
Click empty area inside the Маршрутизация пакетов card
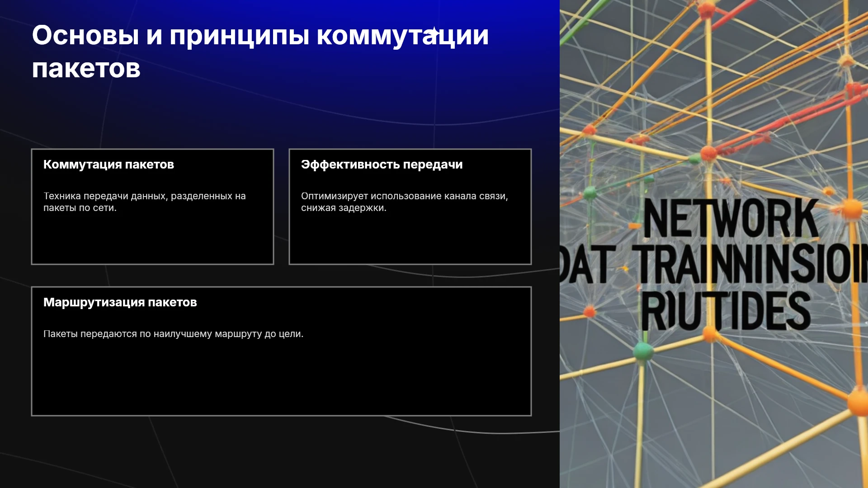(x=281, y=380)
